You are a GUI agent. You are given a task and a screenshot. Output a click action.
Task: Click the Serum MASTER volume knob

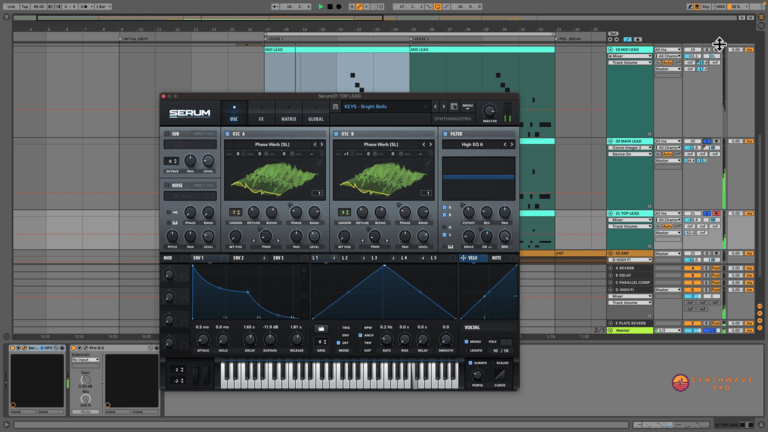tap(489, 111)
